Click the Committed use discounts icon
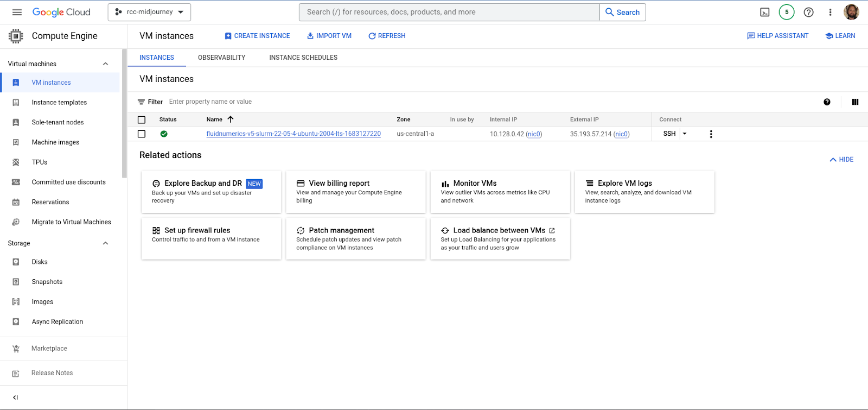The width and height of the screenshot is (868, 410). pyautogui.click(x=16, y=182)
